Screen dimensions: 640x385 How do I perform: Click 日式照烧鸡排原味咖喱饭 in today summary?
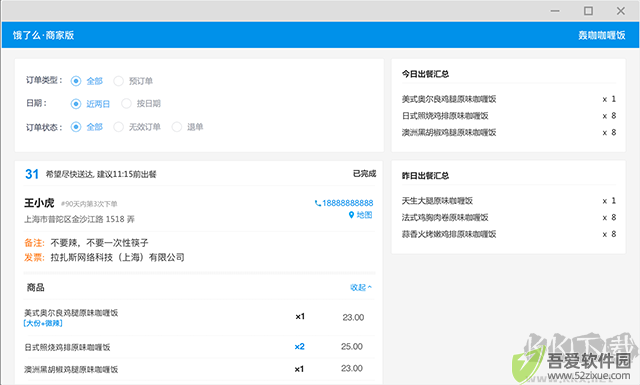445,116
